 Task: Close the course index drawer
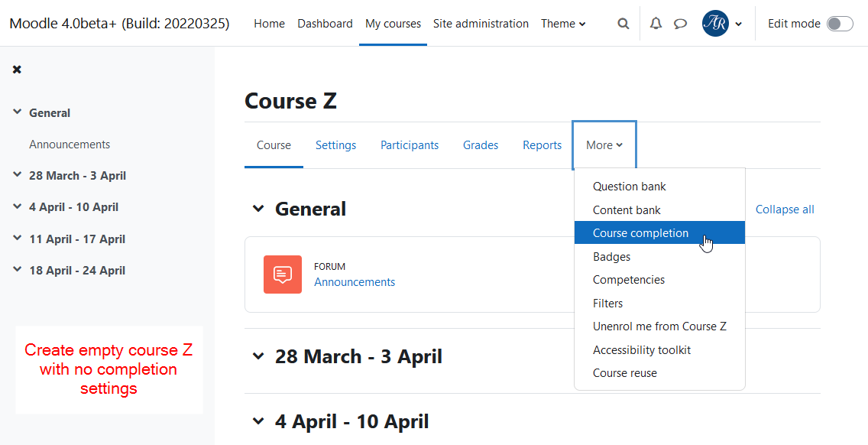(17, 70)
